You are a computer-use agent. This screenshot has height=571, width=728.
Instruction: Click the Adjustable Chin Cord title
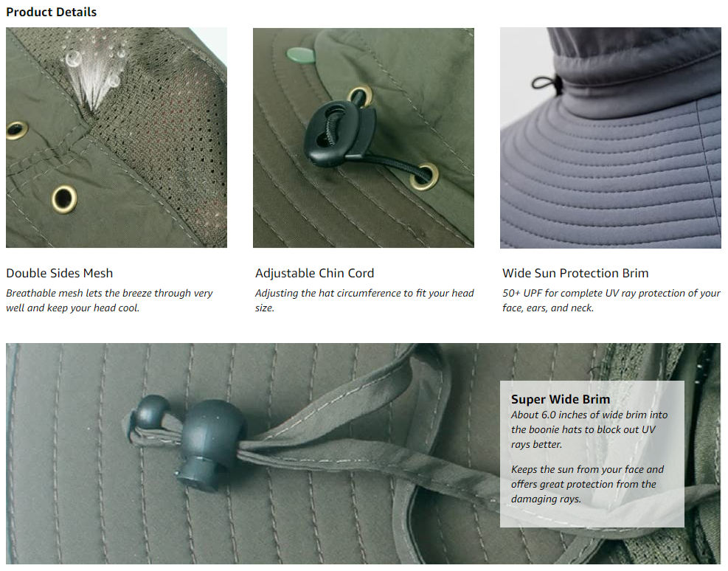(314, 273)
